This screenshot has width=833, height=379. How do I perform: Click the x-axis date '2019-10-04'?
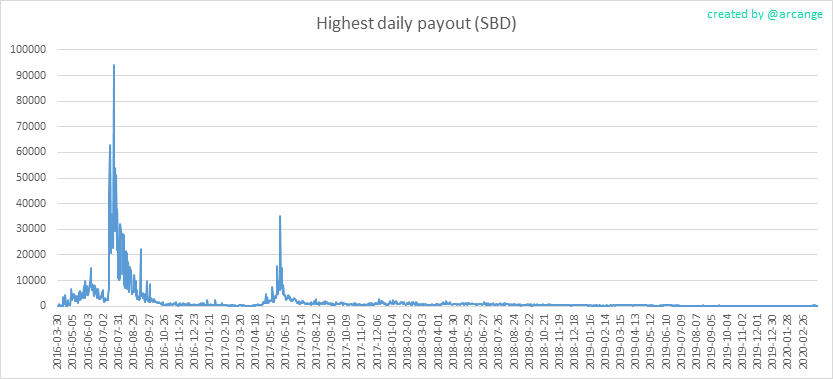click(727, 341)
